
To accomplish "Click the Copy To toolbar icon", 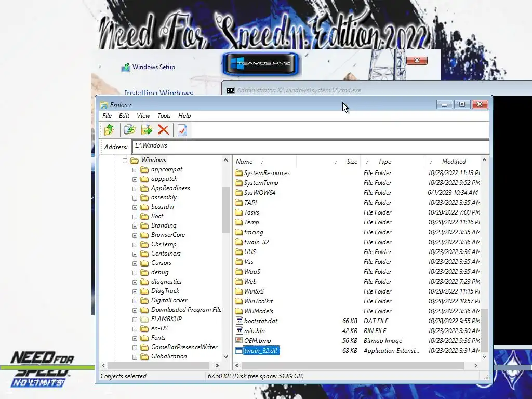I will pyautogui.click(x=129, y=130).
